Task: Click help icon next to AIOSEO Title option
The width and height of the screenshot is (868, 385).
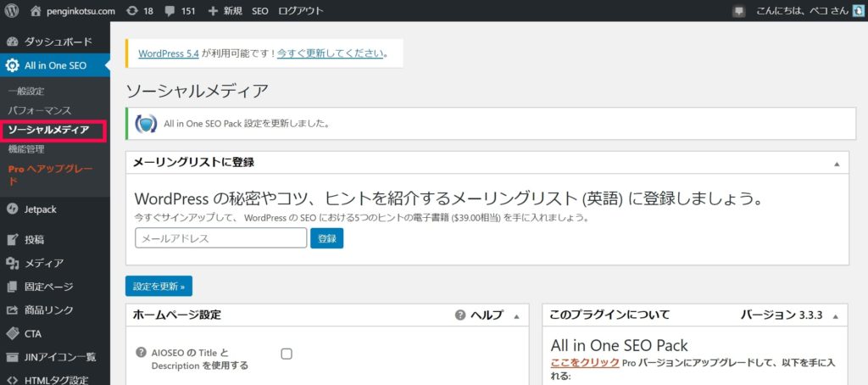Action: (141, 352)
